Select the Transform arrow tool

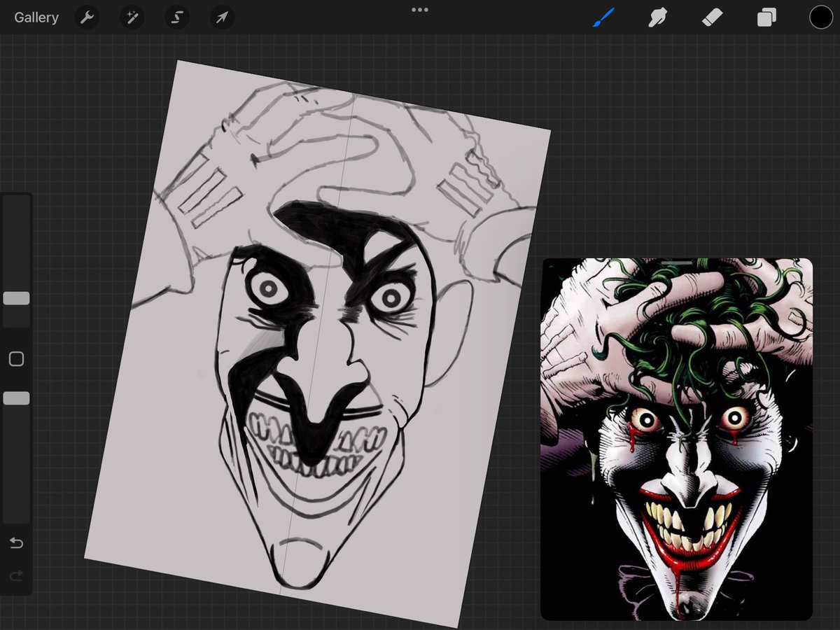pos(222,17)
